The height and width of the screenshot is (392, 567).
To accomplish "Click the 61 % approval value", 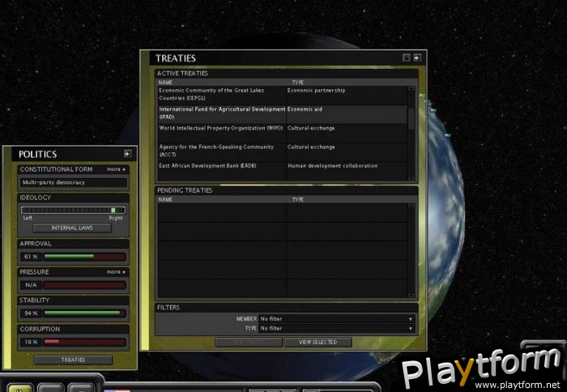I will [x=31, y=257].
